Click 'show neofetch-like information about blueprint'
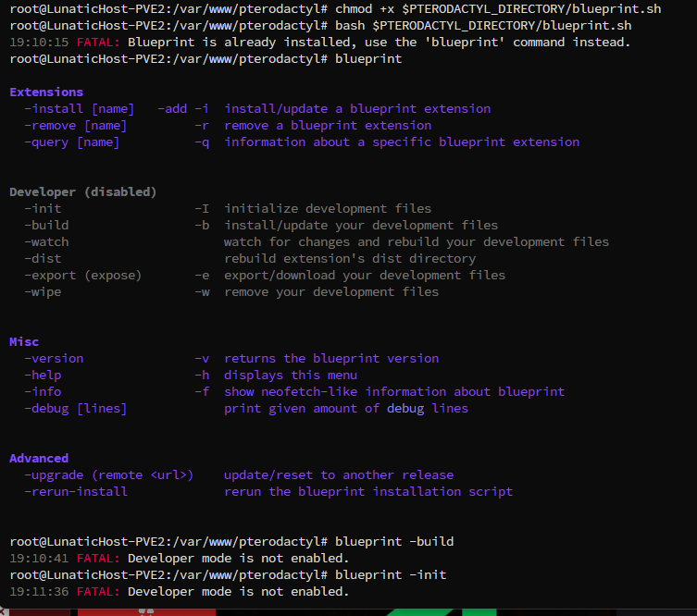Image resolution: width=697 pixels, height=616 pixels. pyautogui.click(x=394, y=392)
